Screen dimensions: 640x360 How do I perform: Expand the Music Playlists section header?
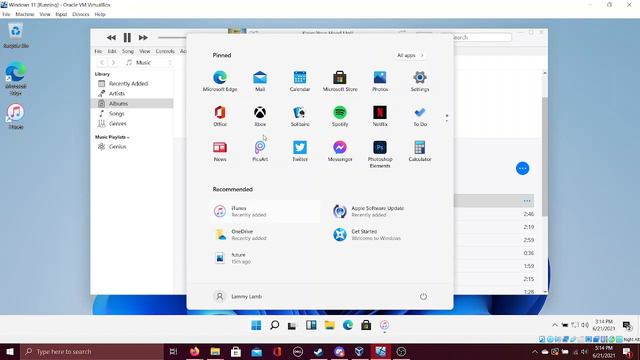click(112, 137)
